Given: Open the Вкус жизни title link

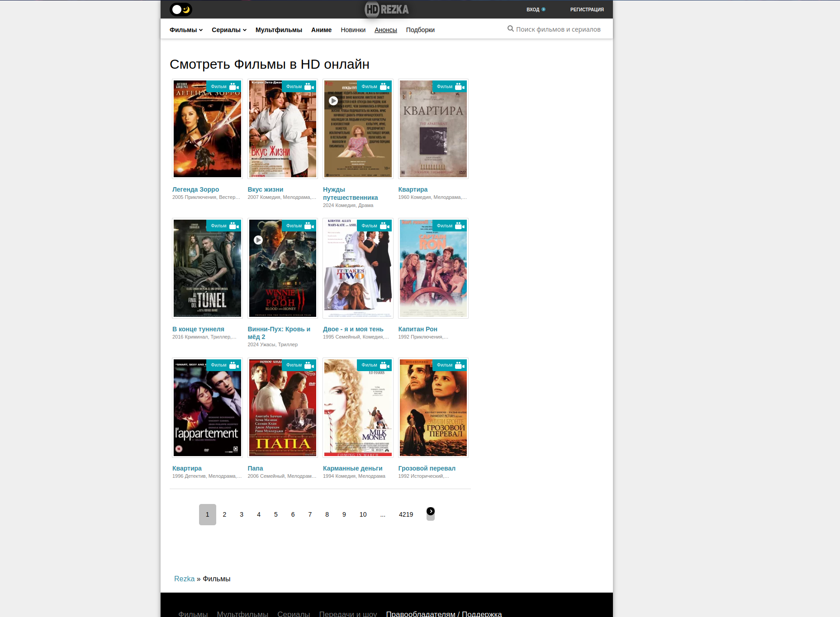Looking at the screenshot, I should 266,189.
